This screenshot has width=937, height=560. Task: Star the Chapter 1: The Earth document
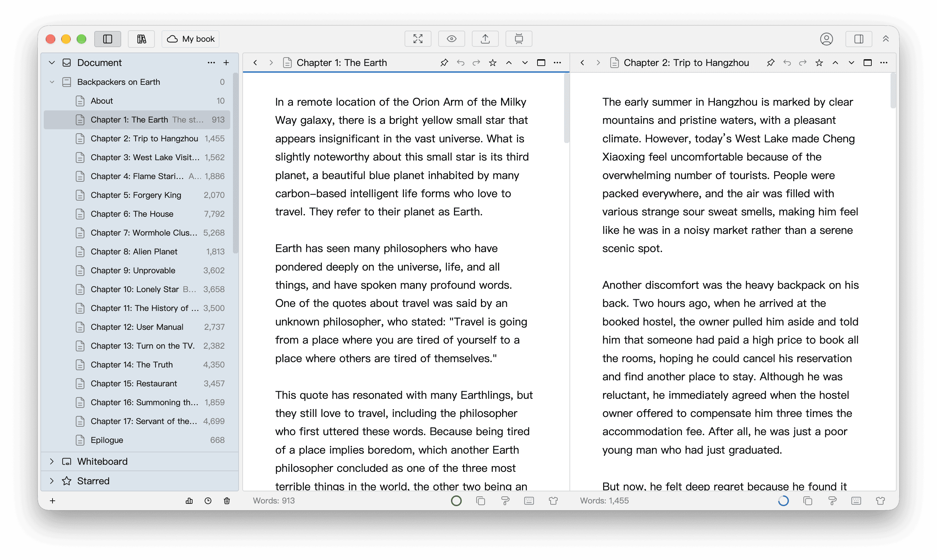tap(492, 63)
